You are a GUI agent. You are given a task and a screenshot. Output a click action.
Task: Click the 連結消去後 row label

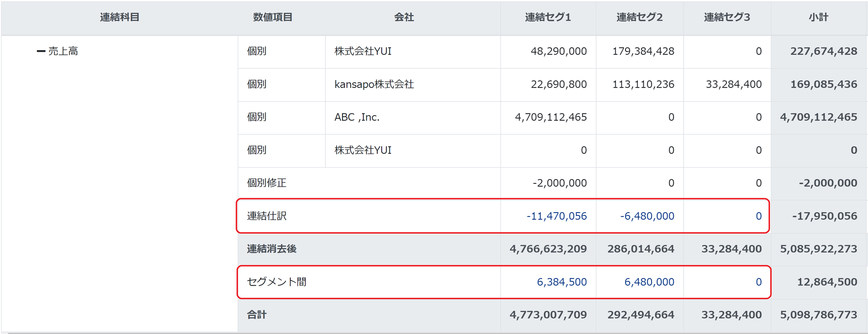coord(272,249)
